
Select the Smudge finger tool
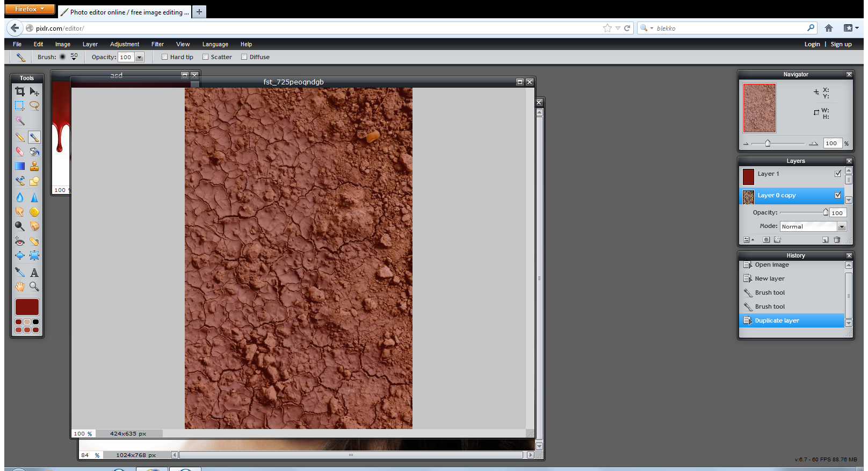tap(20, 212)
